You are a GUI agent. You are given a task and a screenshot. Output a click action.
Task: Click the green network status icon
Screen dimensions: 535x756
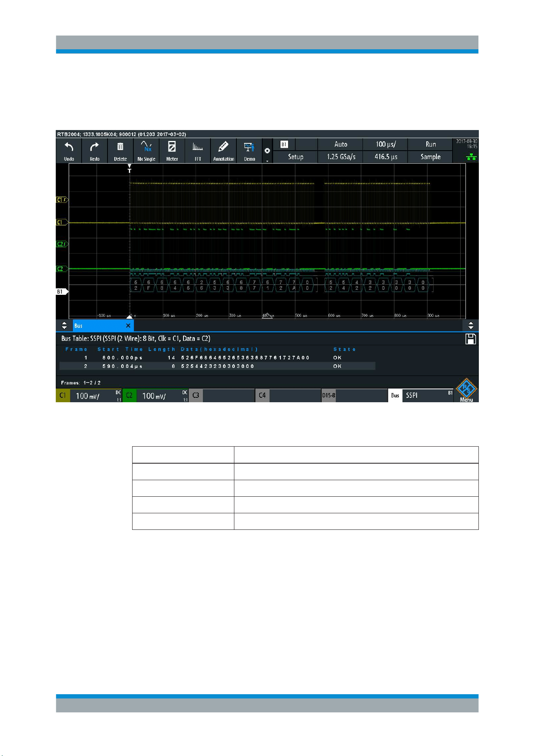click(471, 157)
